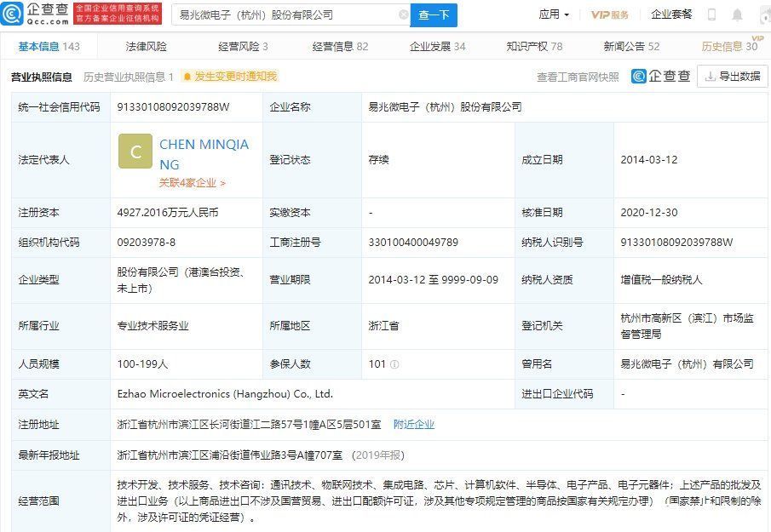This screenshot has width=771, height=532.
Task: Clear the search box with X icon
Action: click(x=404, y=14)
